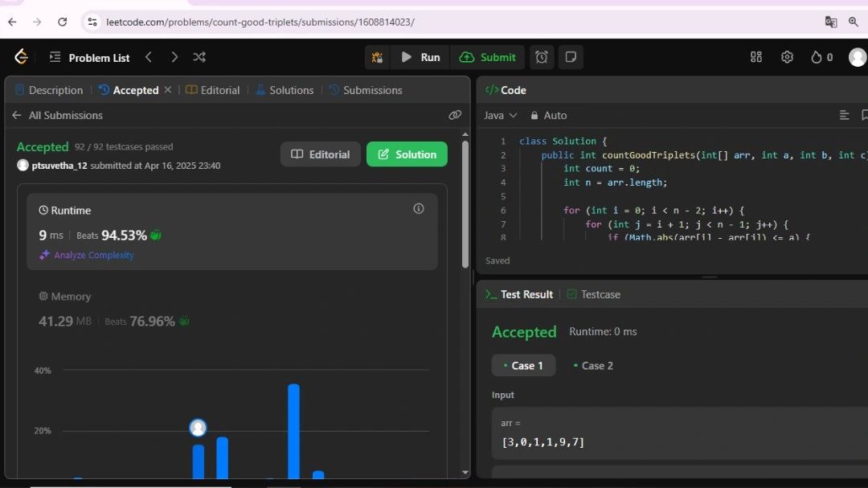The image size is (868, 488).
Task: Open the Java language dropdown
Action: (x=501, y=115)
